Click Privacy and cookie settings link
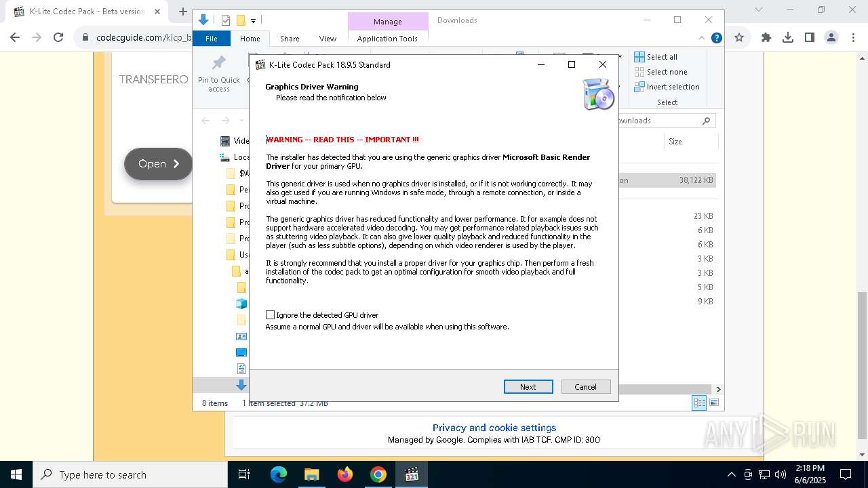The width and height of the screenshot is (868, 488). click(494, 428)
